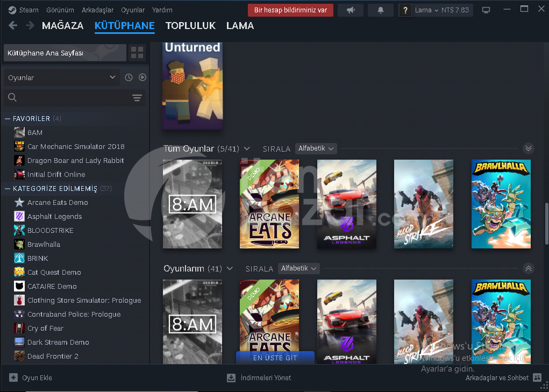Screen dimensions: 549x392
Task: Go forward with the right arrow
Action: click(x=30, y=25)
